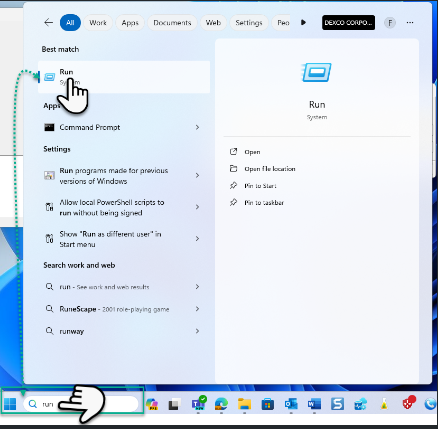Click the pin icon beside Pin to Start

[x=233, y=186]
